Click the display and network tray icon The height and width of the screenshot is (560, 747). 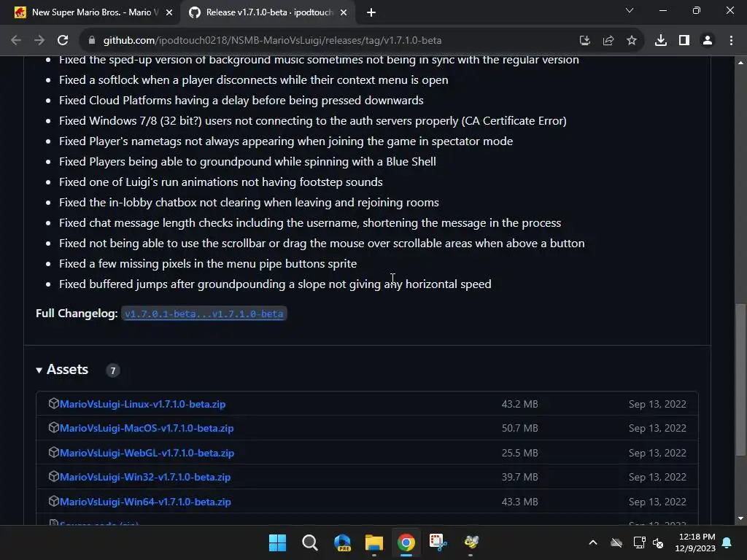pos(639,542)
